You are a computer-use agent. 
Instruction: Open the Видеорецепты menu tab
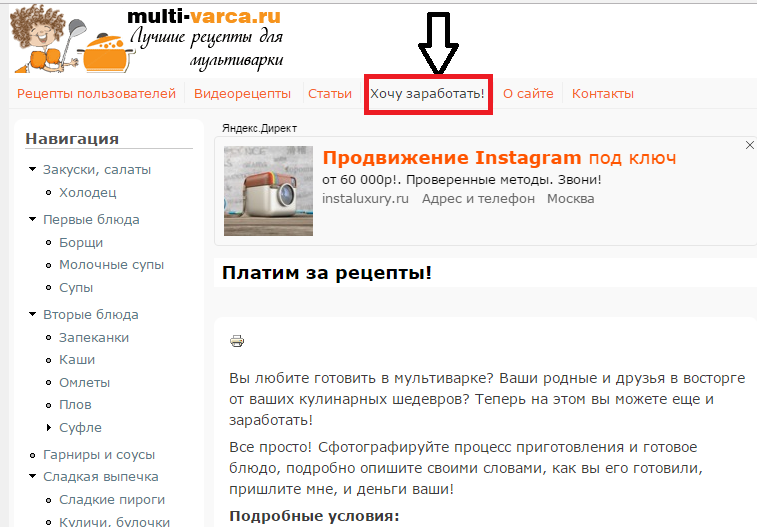click(x=242, y=93)
